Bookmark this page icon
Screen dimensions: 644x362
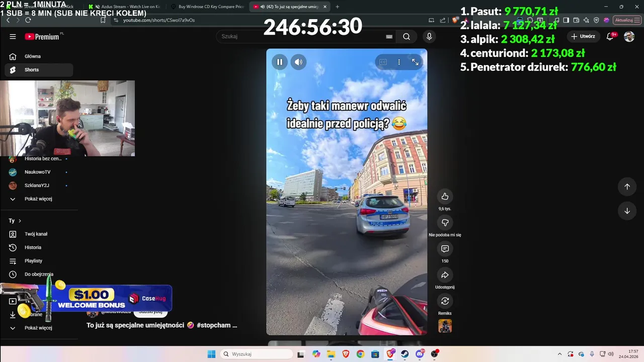103,20
